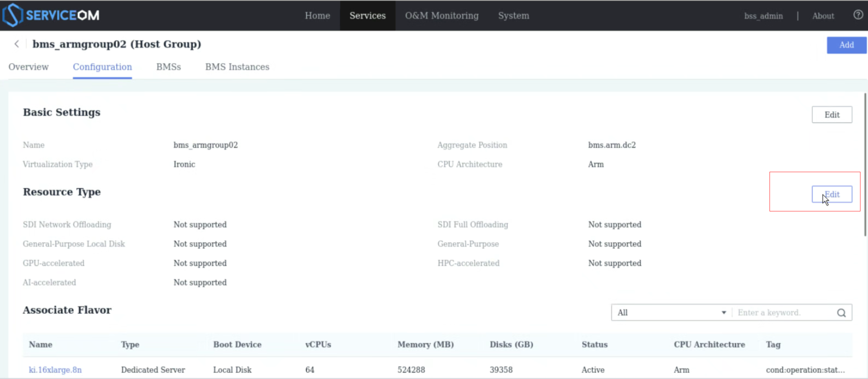Open the help question mark icon
The image size is (868, 379).
coord(858,15)
